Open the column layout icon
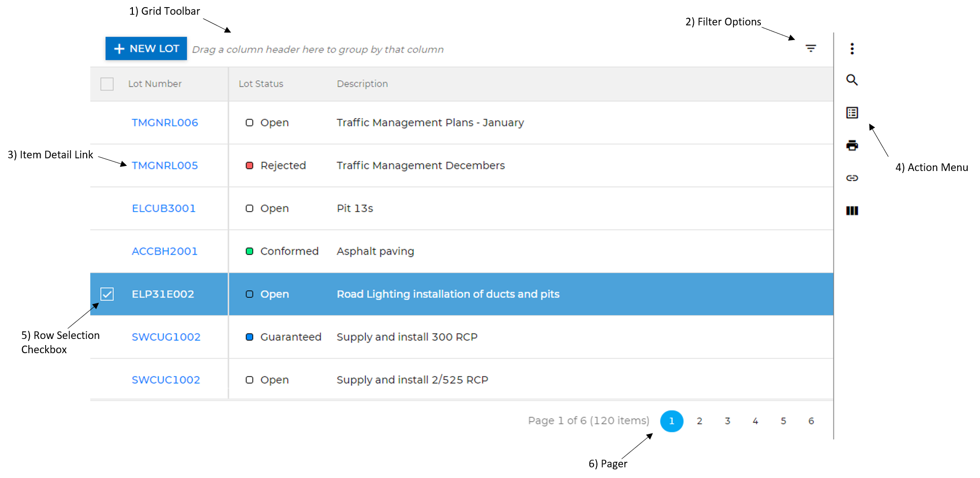980x478 pixels. point(852,211)
